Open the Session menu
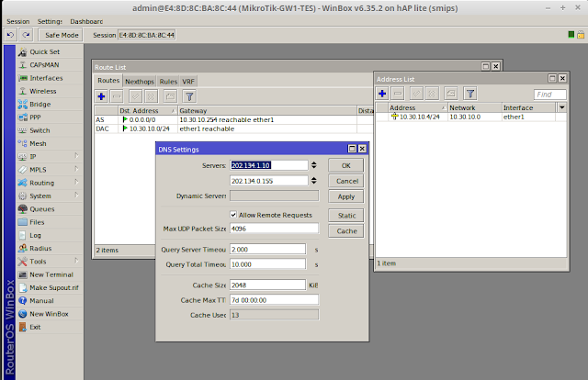The image size is (588, 380). (18, 21)
